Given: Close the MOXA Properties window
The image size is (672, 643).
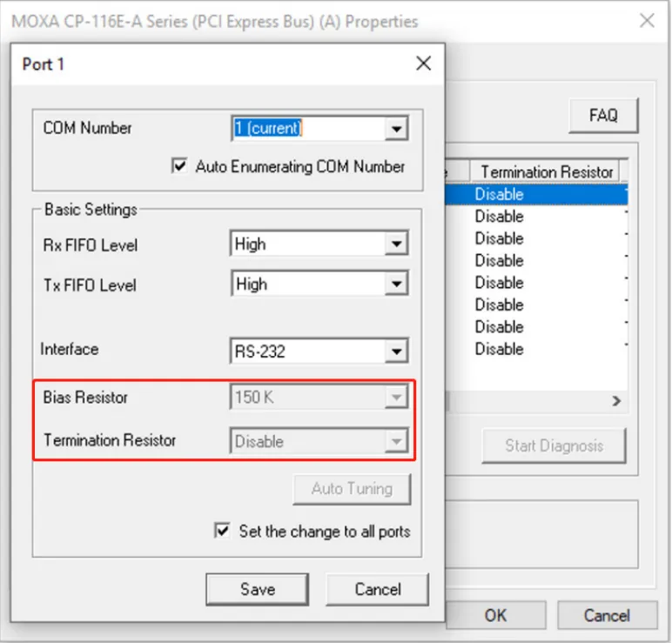Looking at the screenshot, I should click(647, 20).
